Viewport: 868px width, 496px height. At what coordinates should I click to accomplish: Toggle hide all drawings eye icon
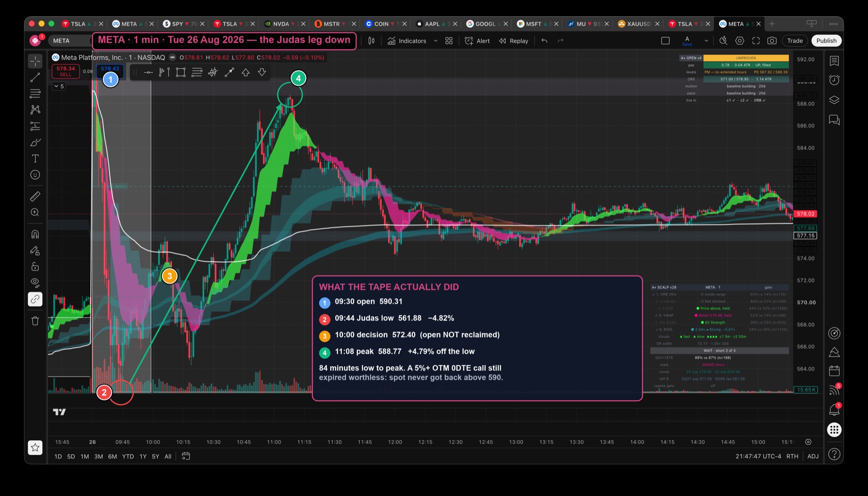pyautogui.click(x=35, y=282)
